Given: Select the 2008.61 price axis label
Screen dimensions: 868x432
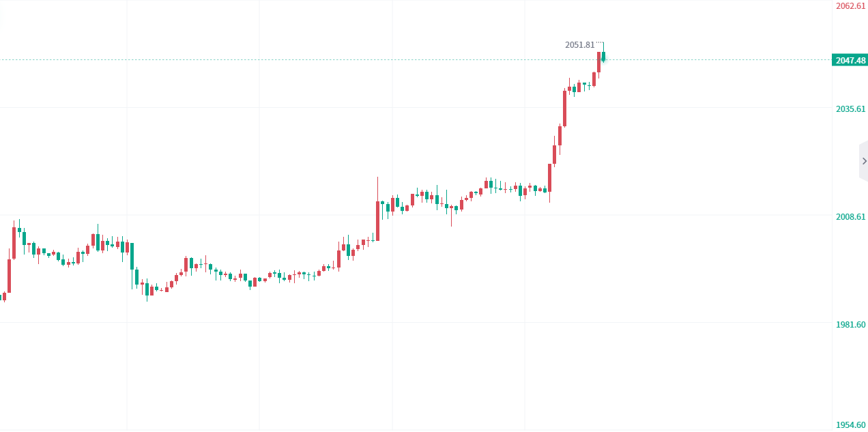Looking at the screenshot, I should pos(850,216).
